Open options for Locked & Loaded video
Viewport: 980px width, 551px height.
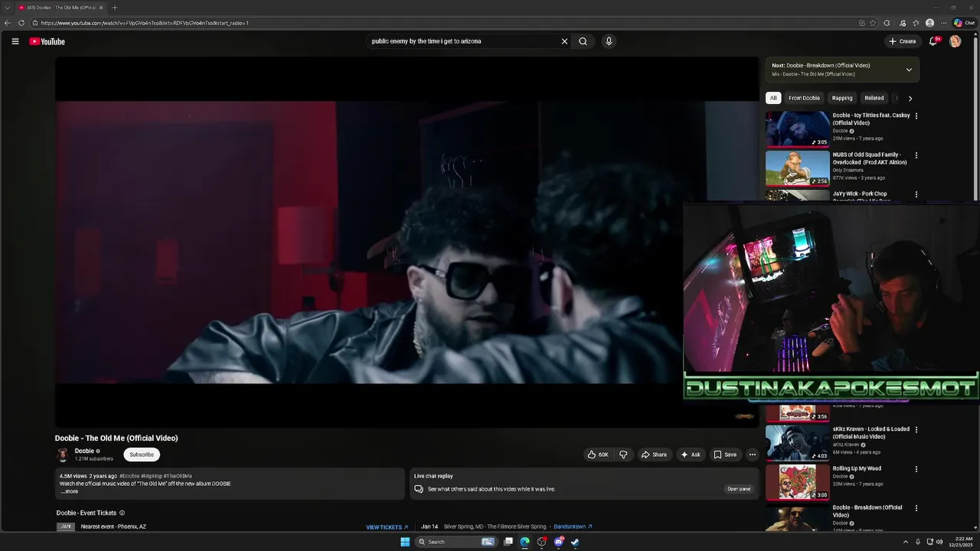[x=916, y=429]
